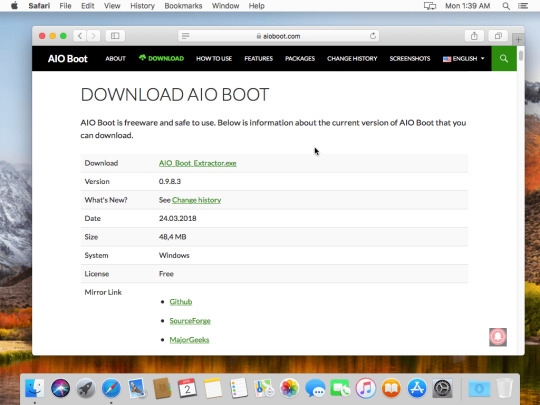Click the AIO Boot site logo

[x=68, y=59]
